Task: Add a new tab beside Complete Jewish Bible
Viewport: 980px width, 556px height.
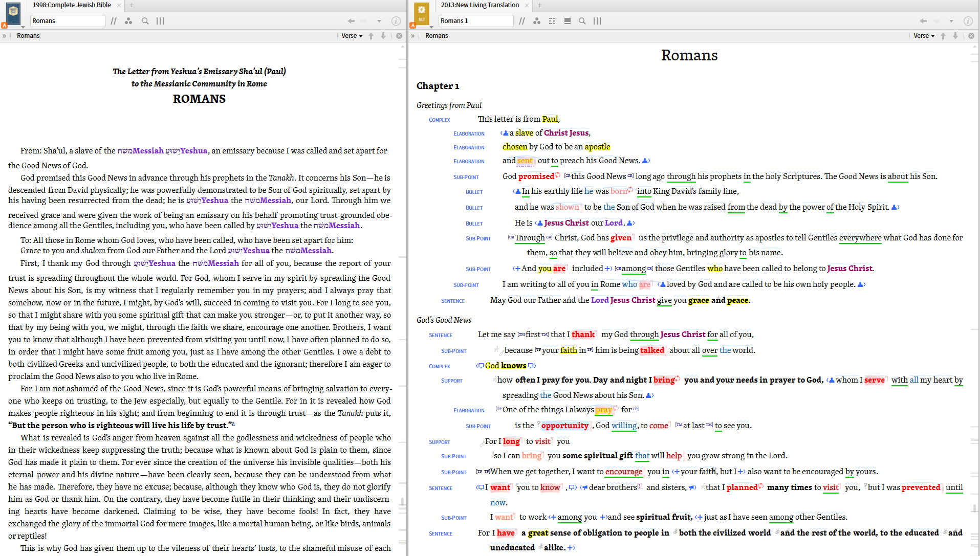Action: [132, 5]
